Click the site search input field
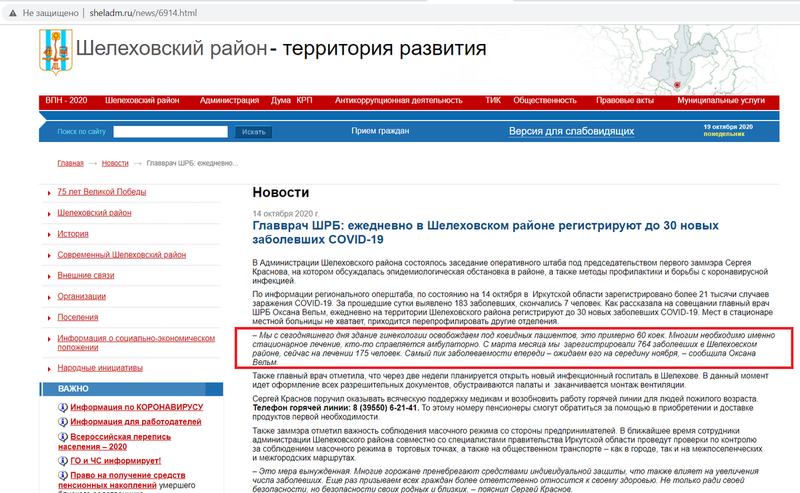 (x=170, y=132)
